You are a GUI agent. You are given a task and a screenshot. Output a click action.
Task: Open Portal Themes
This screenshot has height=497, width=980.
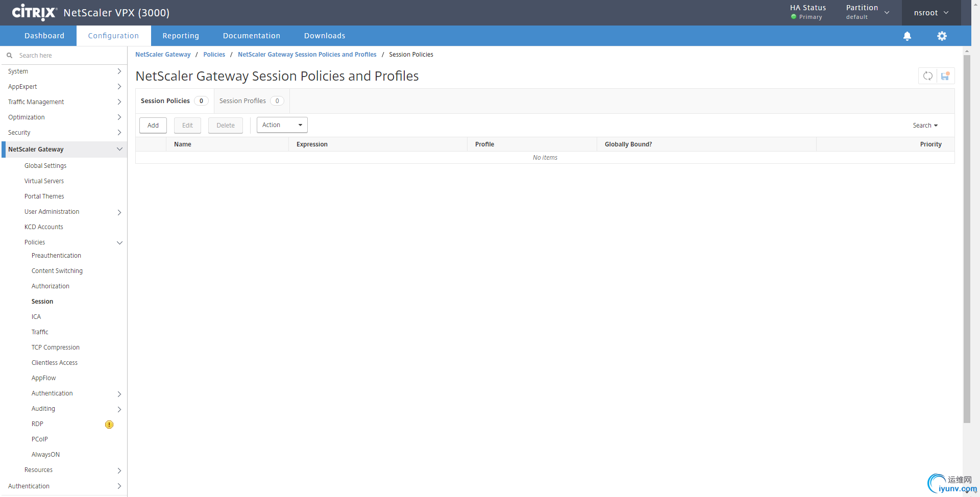tap(44, 196)
